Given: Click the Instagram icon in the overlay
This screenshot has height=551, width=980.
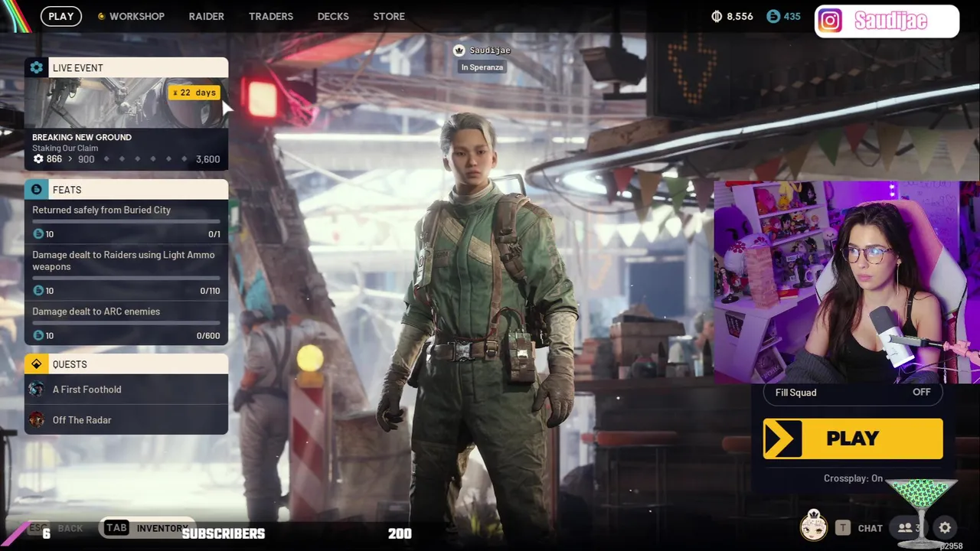Looking at the screenshot, I should click(830, 21).
